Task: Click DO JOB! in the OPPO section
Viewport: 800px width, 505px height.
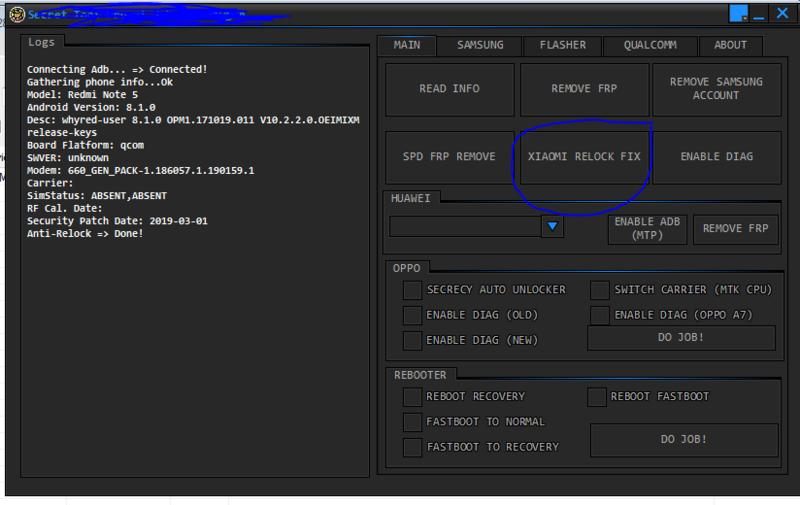Action: (x=681, y=338)
